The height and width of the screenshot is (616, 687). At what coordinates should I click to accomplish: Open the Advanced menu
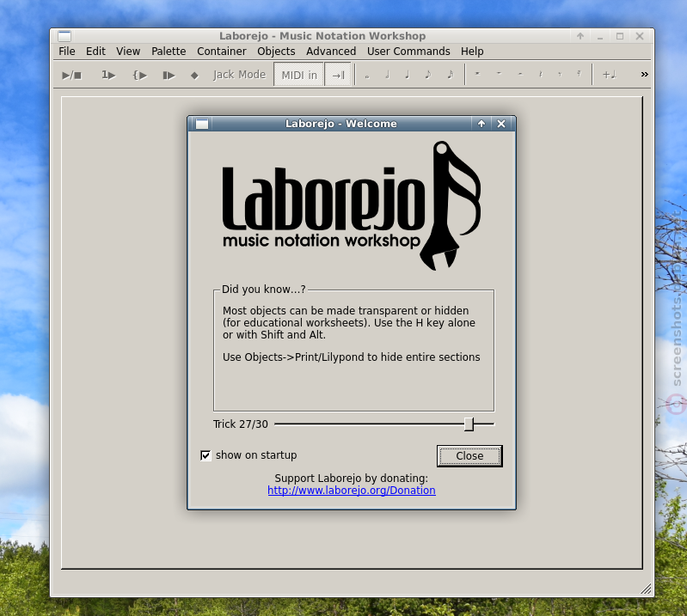tap(331, 52)
